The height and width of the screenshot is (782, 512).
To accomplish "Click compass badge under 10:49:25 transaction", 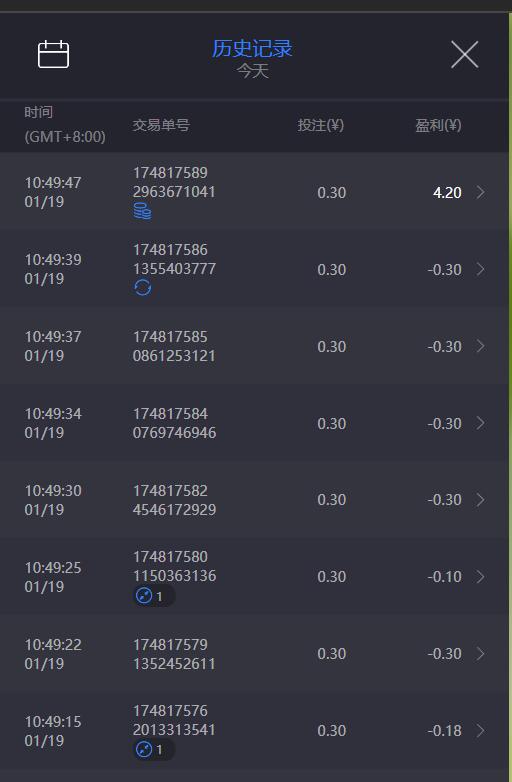I will point(154,596).
